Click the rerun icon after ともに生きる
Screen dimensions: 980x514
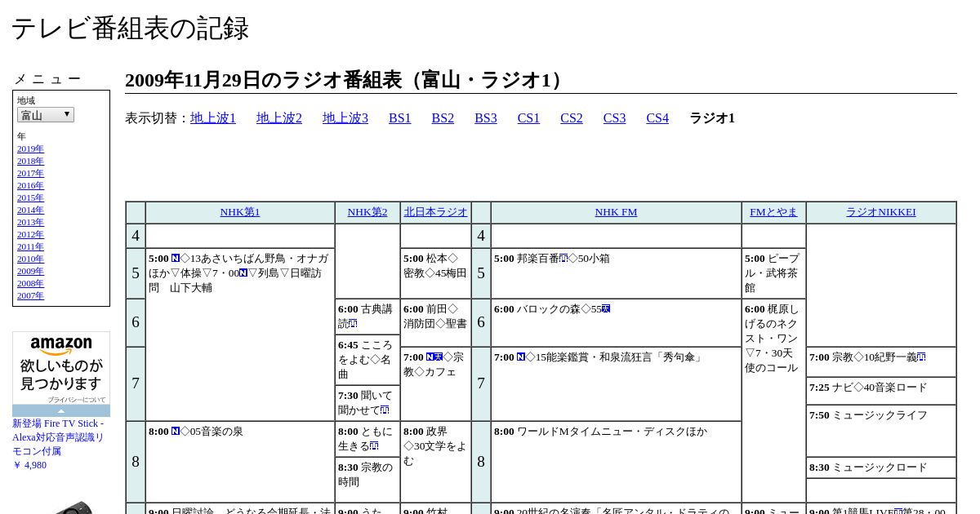(374, 446)
